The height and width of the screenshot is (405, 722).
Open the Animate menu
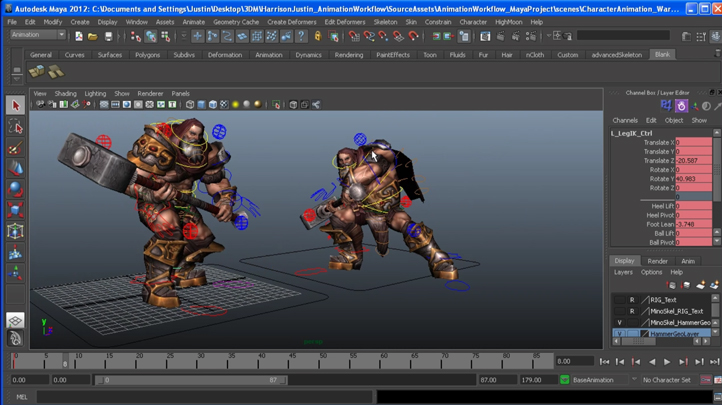tap(193, 22)
